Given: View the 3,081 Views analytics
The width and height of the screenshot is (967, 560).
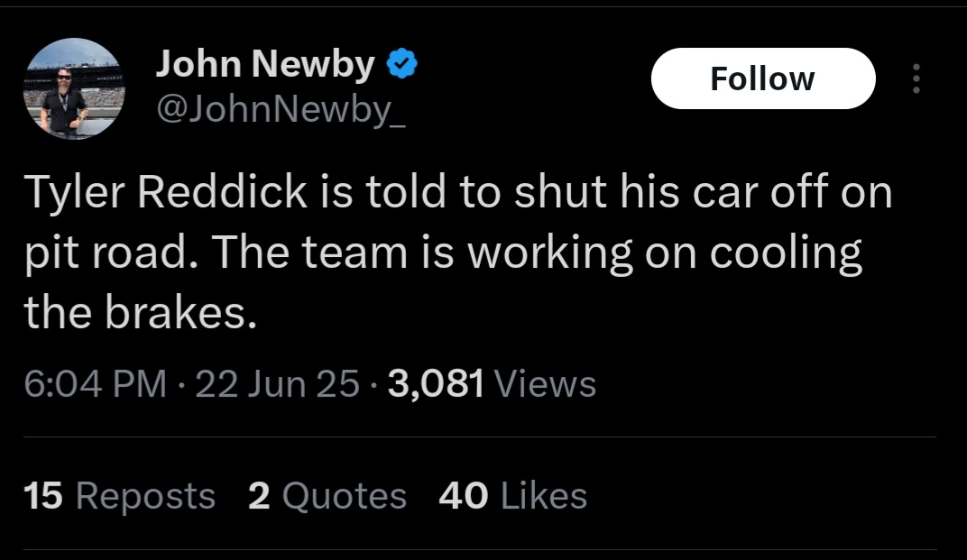Looking at the screenshot, I should click(492, 383).
